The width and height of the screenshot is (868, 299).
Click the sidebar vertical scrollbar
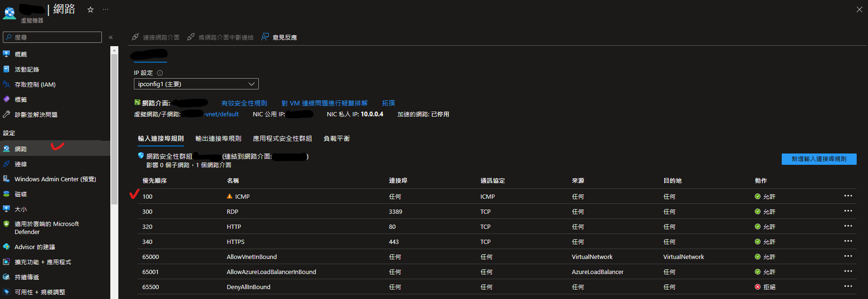click(x=114, y=129)
